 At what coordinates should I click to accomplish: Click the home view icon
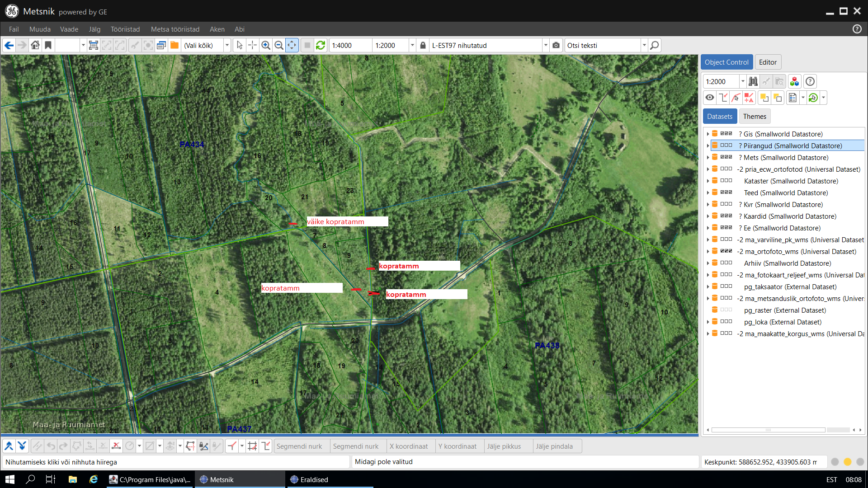[35, 45]
